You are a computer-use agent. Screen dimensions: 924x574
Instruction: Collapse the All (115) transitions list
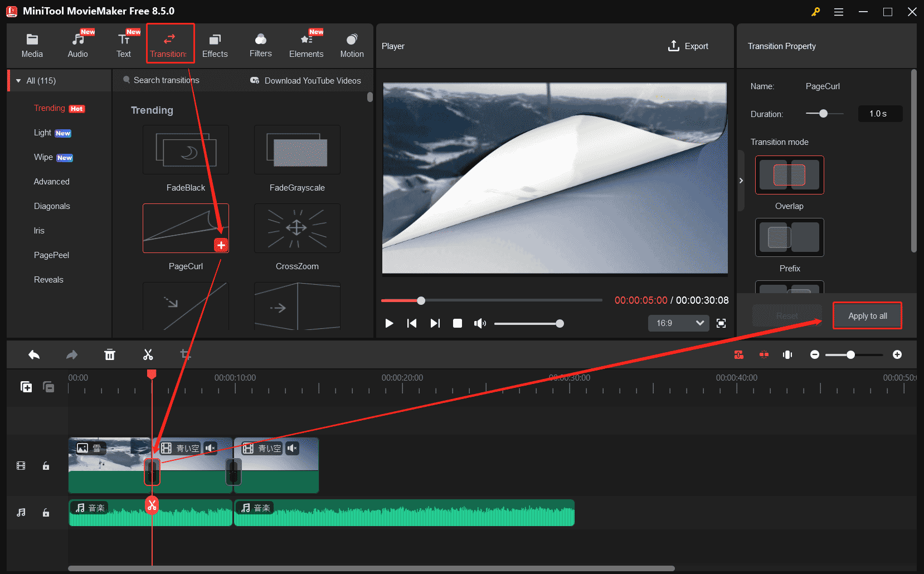18,80
